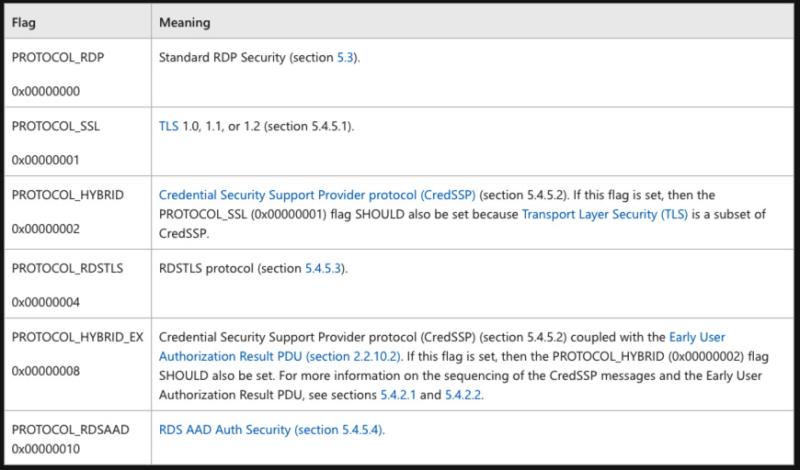Click the PROTOCOL_HYBRID flag cell text
Viewport: 800px width, 470px height.
pyautogui.click(x=67, y=195)
